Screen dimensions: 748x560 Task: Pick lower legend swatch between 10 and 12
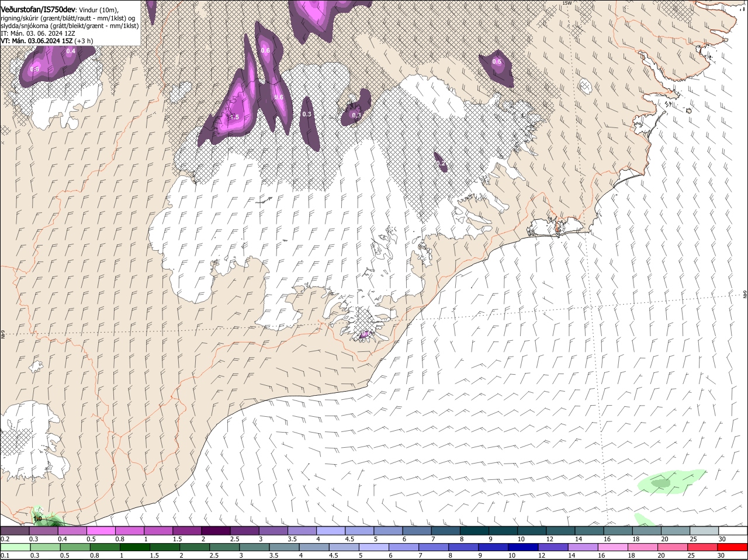pyautogui.click(x=522, y=547)
